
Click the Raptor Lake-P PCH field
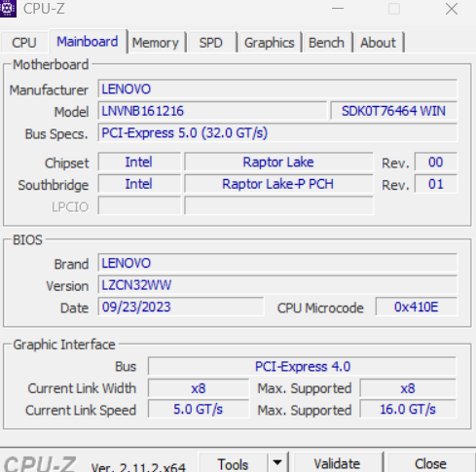[x=278, y=184]
